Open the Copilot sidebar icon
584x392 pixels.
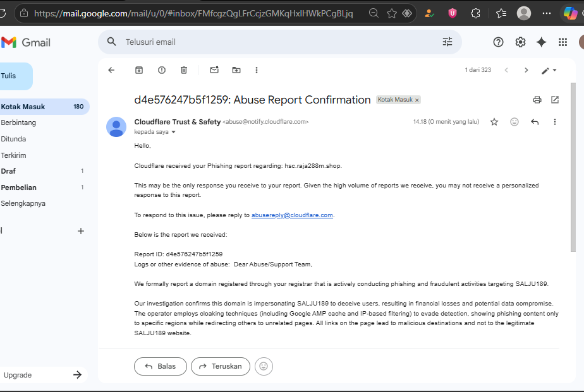click(x=570, y=13)
